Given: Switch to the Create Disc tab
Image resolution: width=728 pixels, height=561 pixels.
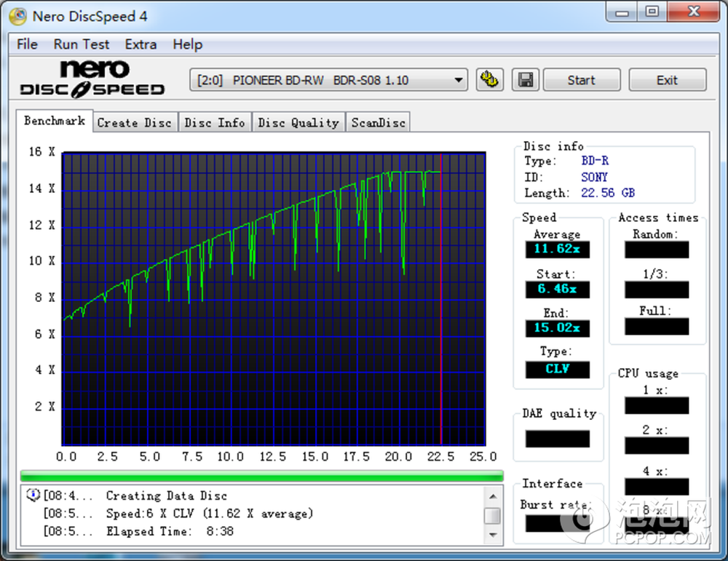Looking at the screenshot, I should click(134, 122).
